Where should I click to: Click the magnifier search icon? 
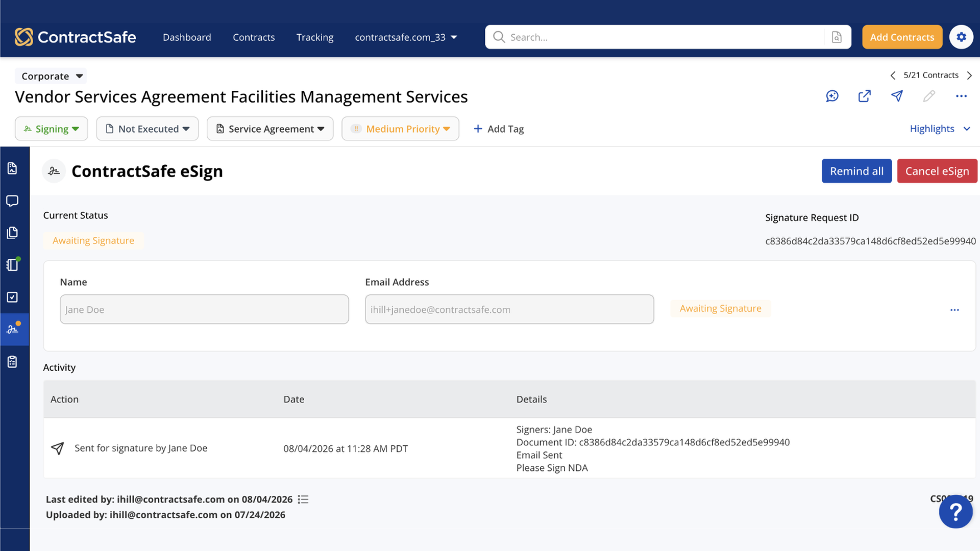(x=499, y=37)
